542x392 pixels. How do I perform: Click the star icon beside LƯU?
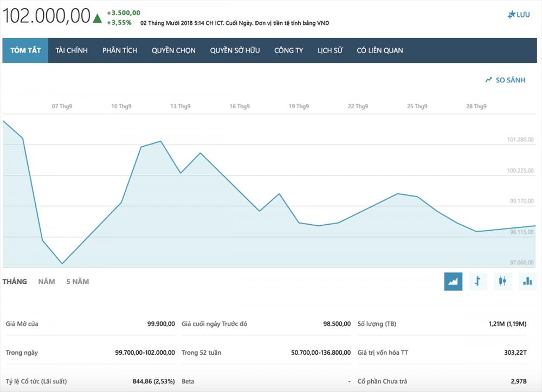coord(511,15)
